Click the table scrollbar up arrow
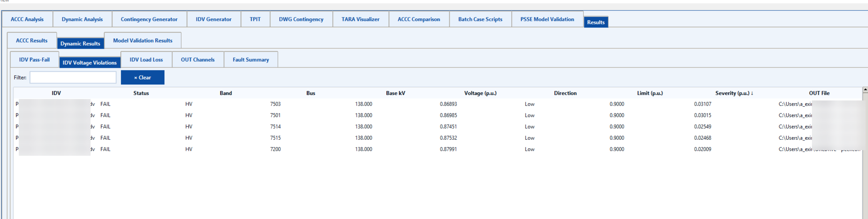 865,90
